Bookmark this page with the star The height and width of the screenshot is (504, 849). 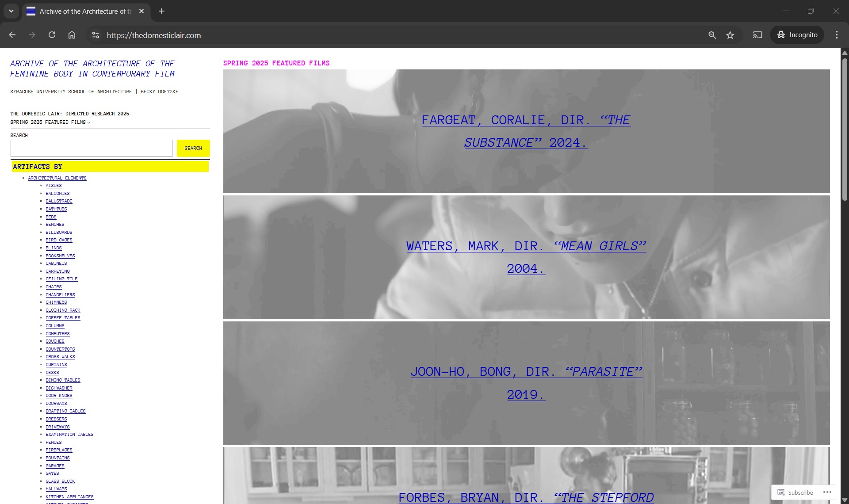(730, 35)
